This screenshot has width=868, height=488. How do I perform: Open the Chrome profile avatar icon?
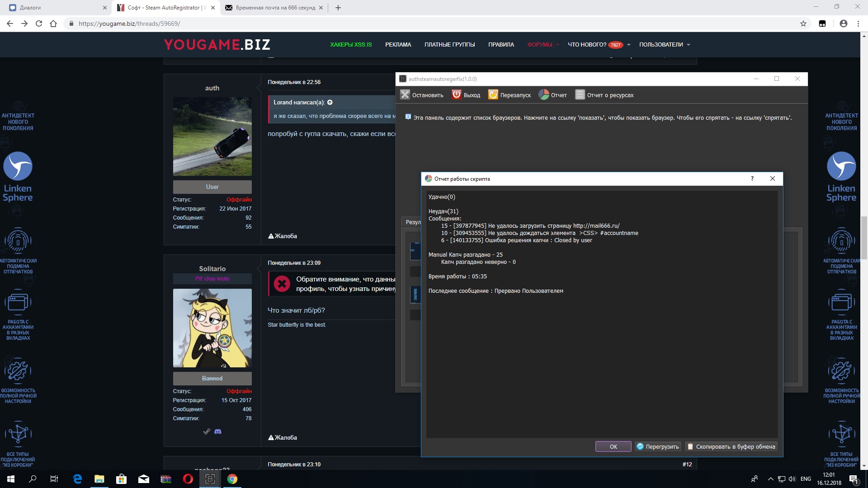(x=844, y=23)
